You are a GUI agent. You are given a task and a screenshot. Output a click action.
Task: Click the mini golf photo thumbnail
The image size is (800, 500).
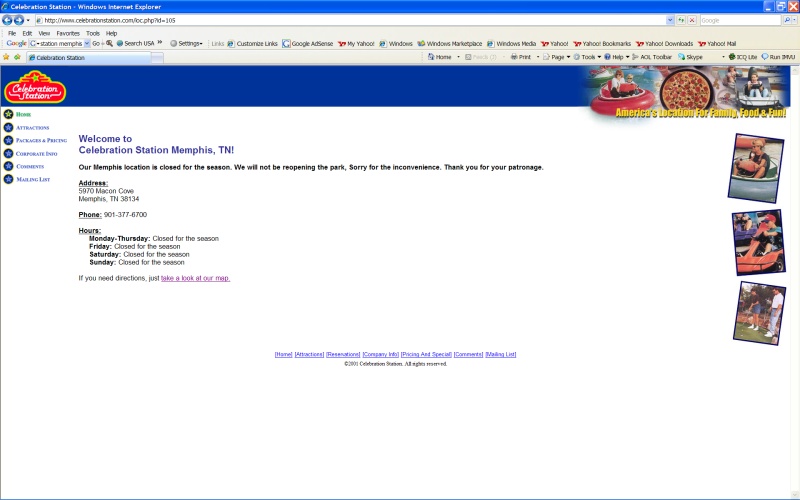tap(759, 313)
